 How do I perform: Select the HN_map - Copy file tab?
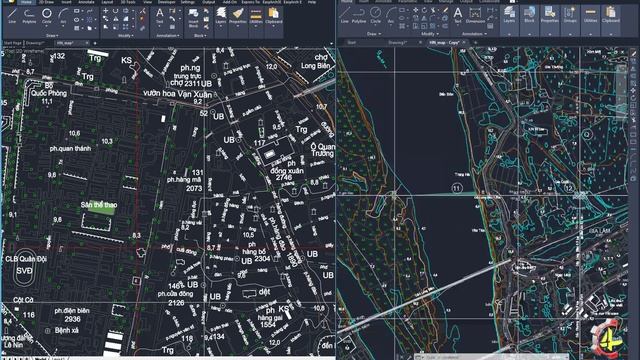(x=445, y=42)
